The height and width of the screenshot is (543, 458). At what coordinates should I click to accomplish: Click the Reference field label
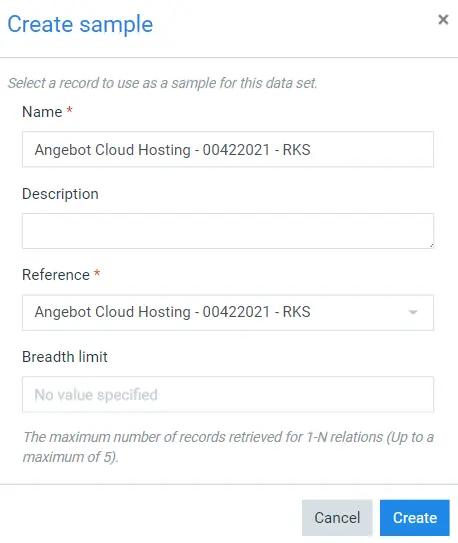[56, 275]
